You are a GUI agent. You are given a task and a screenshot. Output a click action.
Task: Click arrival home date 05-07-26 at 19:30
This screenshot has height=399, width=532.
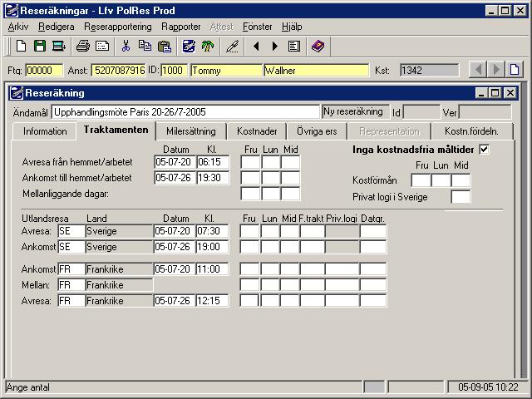pos(175,178)
